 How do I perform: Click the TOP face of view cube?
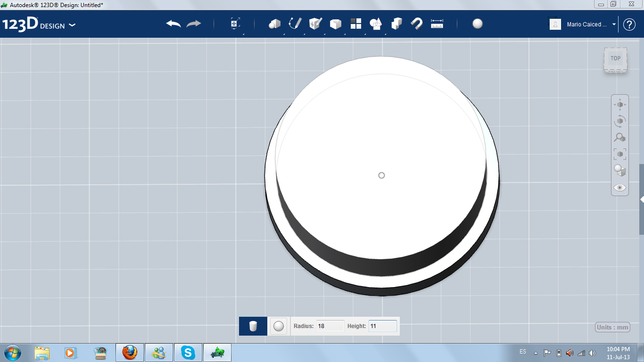pos(615,58)
